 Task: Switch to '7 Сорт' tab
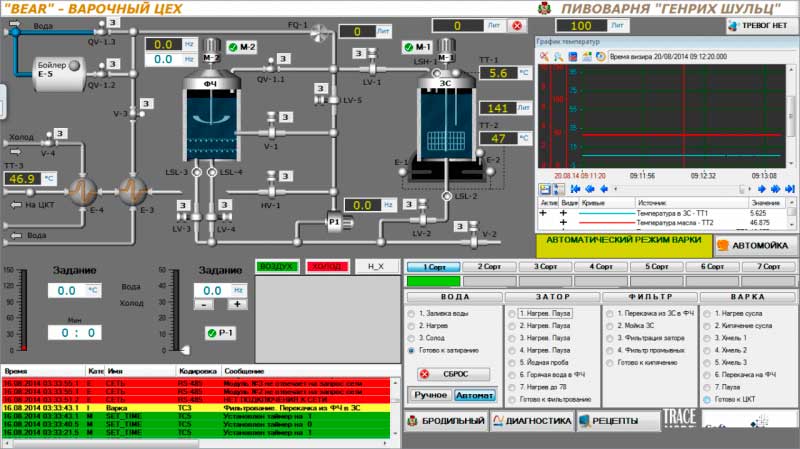coord(768,266)
